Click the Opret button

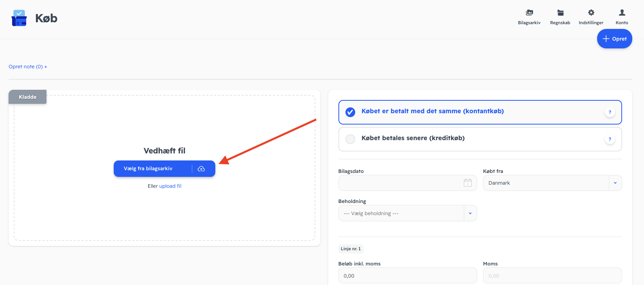coord(614,39)
